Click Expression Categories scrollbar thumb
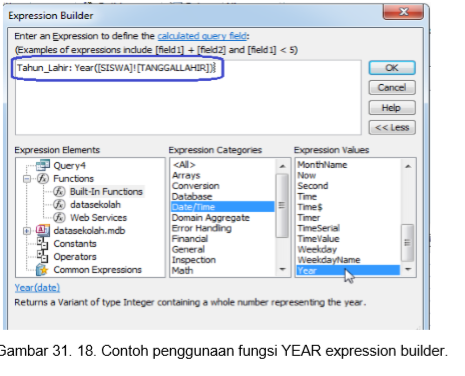The image size is (465, 376). point(282,205)
